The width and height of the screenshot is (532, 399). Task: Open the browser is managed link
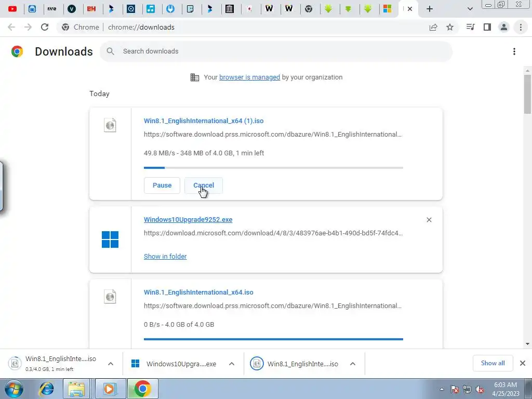click(250, 77)
